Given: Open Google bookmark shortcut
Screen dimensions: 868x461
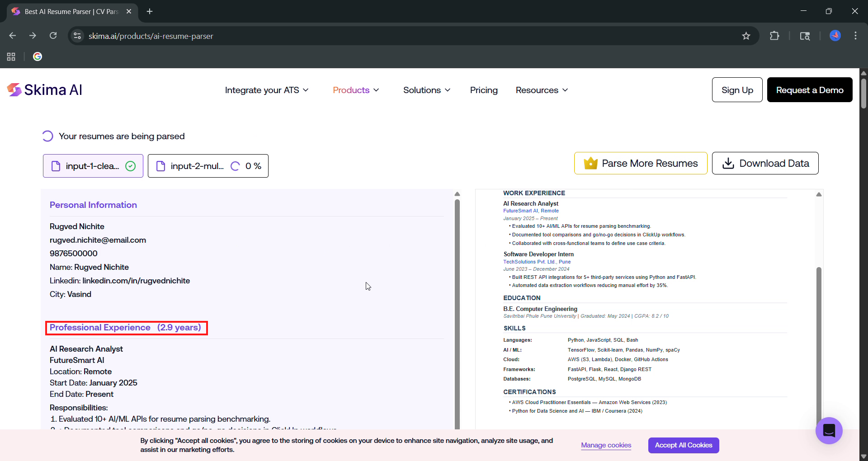Looking at the screenshot, I should point(38,56).
